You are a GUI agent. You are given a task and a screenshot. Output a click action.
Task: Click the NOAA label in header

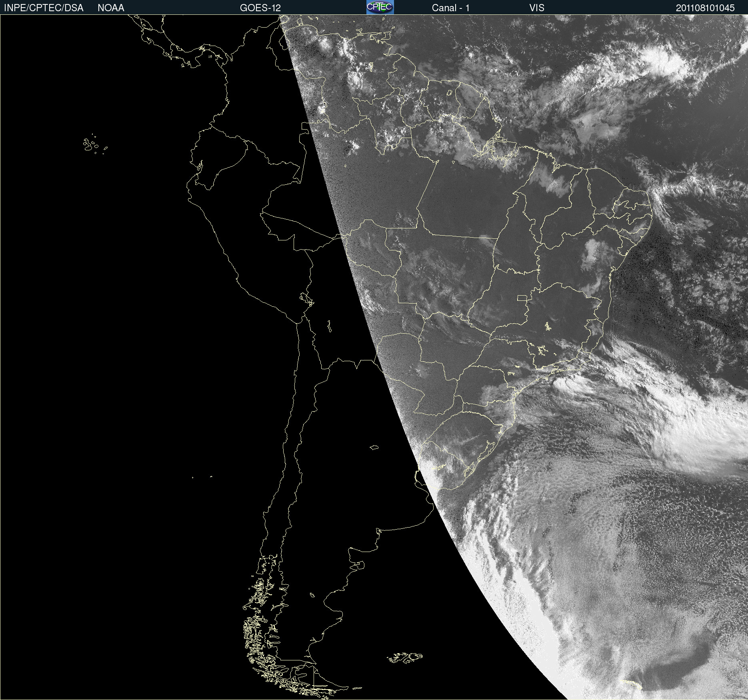(111, 8)
